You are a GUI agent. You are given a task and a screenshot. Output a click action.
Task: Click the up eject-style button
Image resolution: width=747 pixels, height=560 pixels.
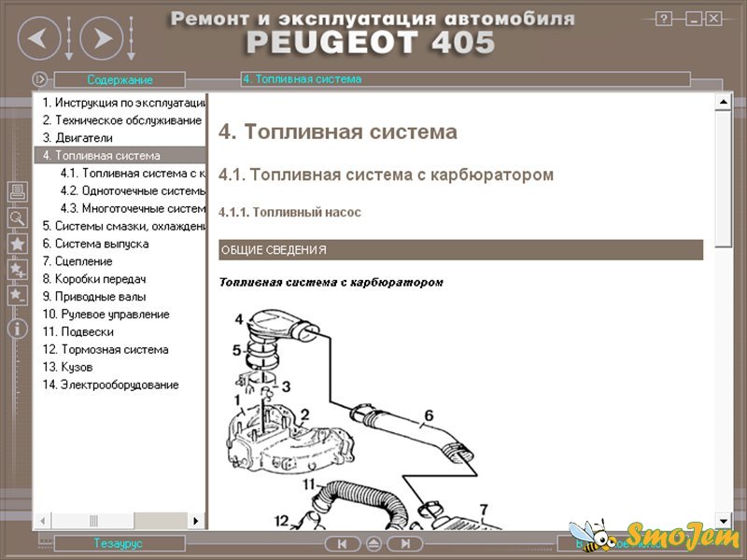click(x=374, y=543)
